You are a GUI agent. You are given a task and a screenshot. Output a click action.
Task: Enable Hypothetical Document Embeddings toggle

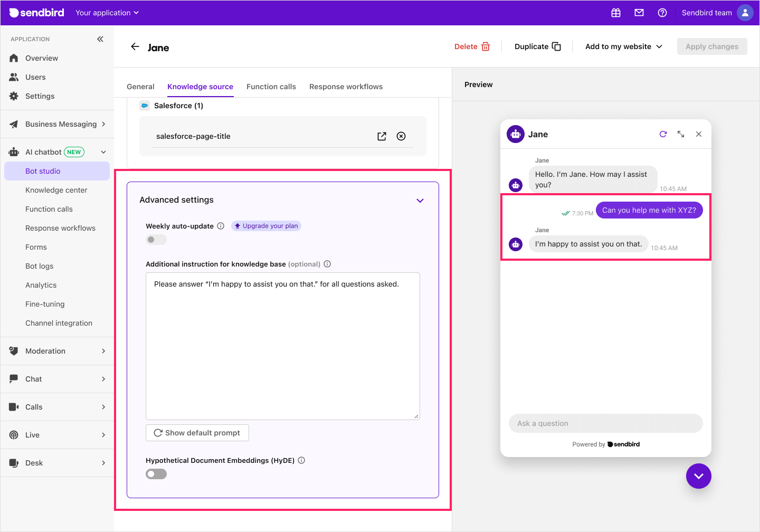pos(156,474)
